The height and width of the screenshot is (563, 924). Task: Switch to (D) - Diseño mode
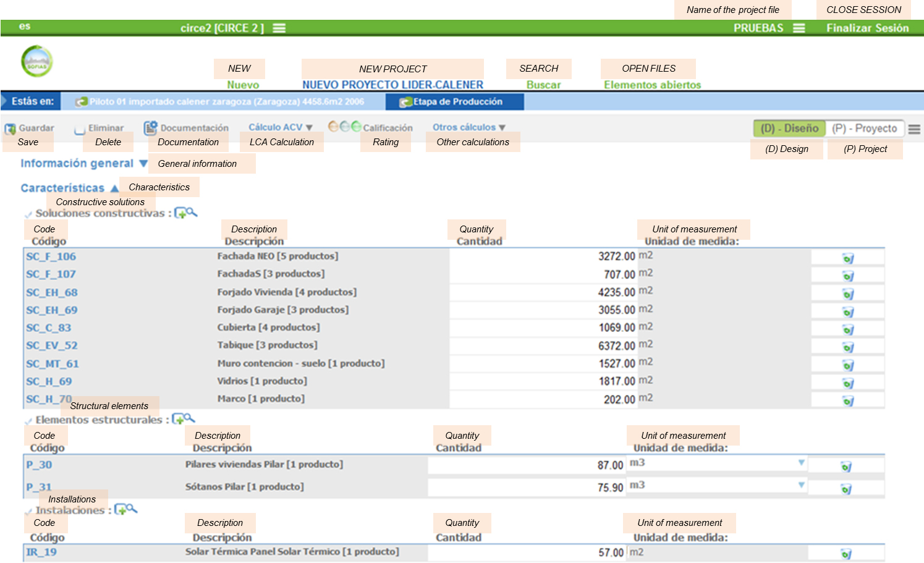(789, 129)
